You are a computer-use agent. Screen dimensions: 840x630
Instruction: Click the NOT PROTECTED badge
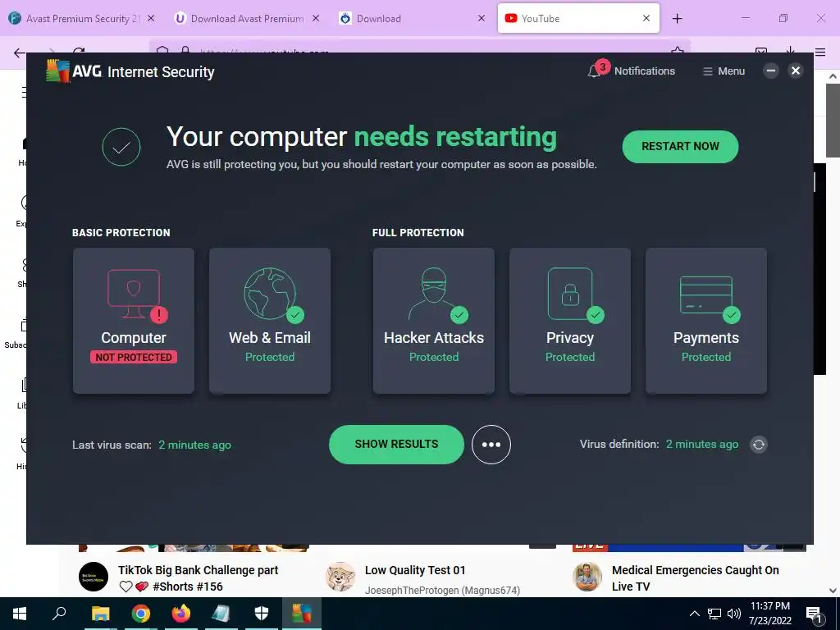click(x=134, y=358)
